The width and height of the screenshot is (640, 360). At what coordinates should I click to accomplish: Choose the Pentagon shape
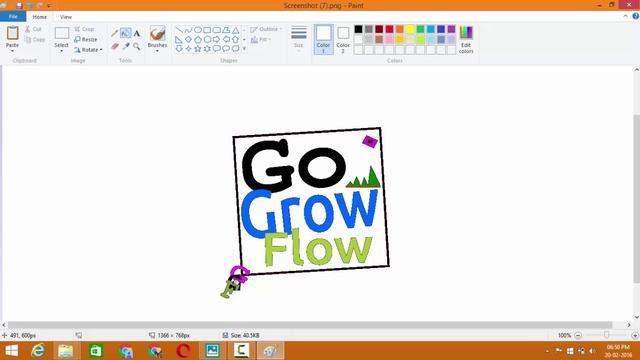coord(198,40)
